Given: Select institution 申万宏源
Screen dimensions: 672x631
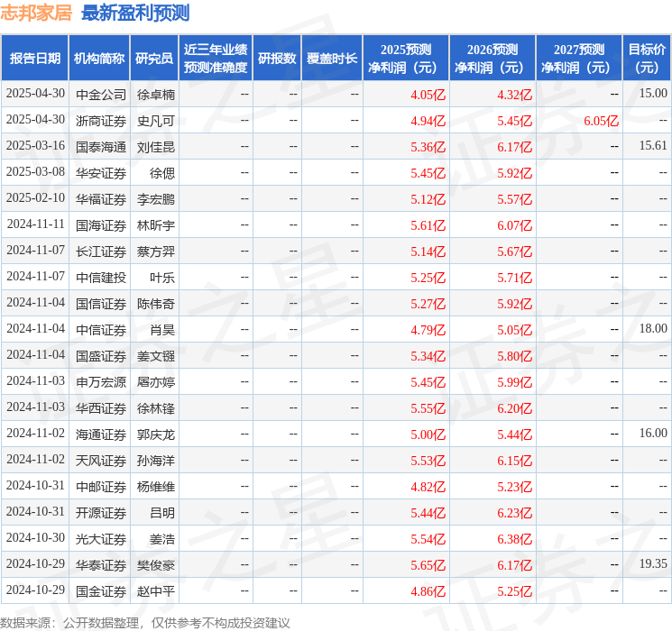Looking at the screenshot, I should tap(101, 382).
